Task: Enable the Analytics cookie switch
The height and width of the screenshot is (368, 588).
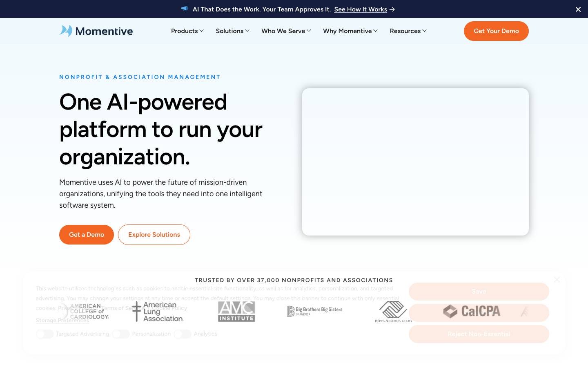Action: point(183,334)
